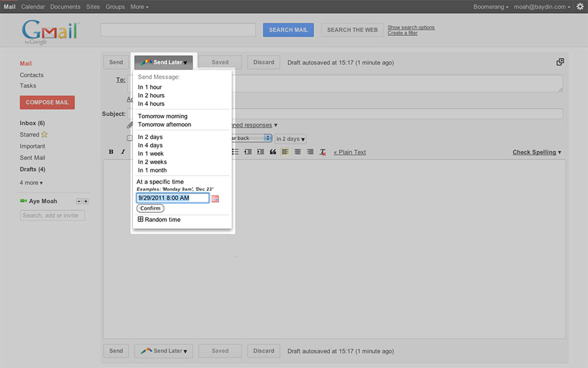This screenshot has height=368, width=588.
Task: Click the specific time input field
Action: tap(172, 198)
